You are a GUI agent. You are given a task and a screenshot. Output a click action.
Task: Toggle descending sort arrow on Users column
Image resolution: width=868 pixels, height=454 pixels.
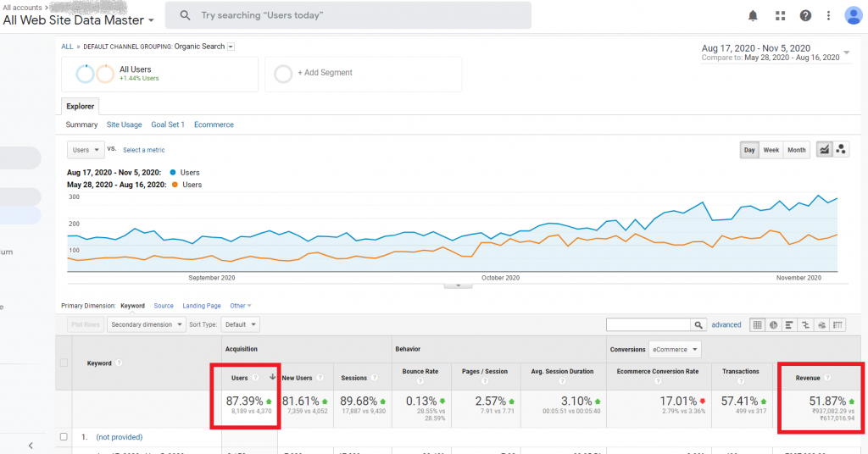click(272, 377)
